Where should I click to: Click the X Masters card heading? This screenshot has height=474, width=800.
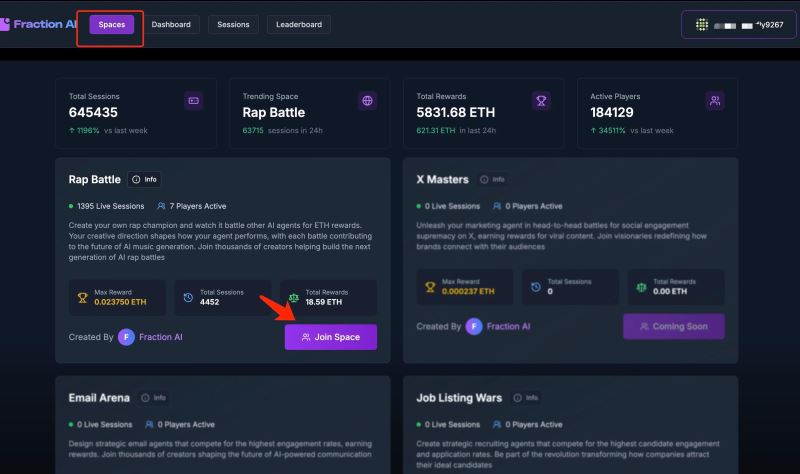tap(442, 180)
